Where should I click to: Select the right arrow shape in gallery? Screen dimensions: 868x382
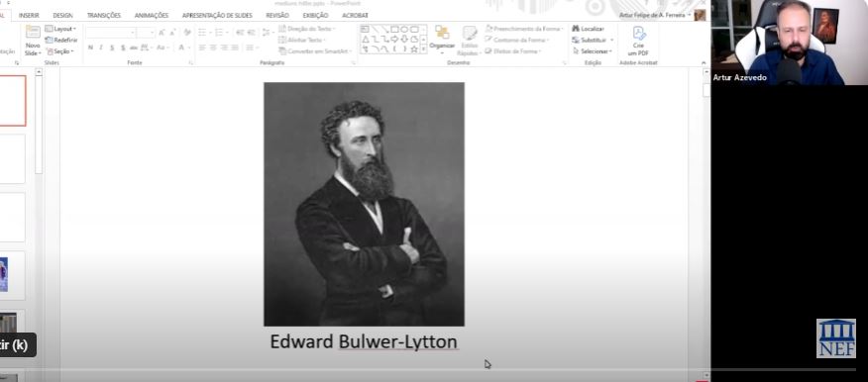(x=394, y=39)
